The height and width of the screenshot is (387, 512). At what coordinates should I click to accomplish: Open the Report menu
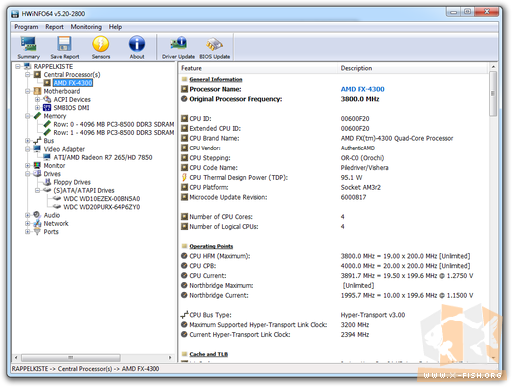pos(54,27)
